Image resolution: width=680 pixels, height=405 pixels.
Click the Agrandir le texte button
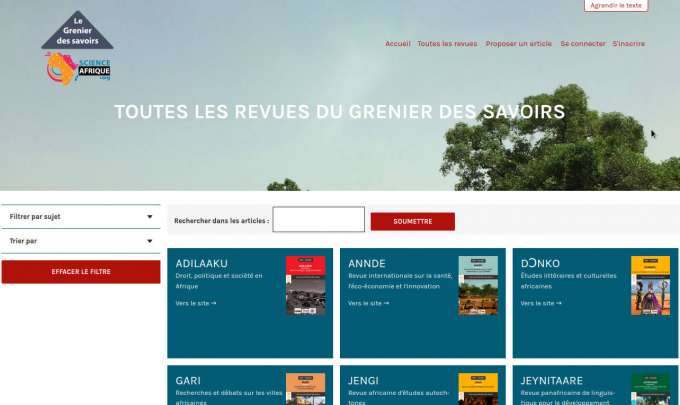[616, 5]
